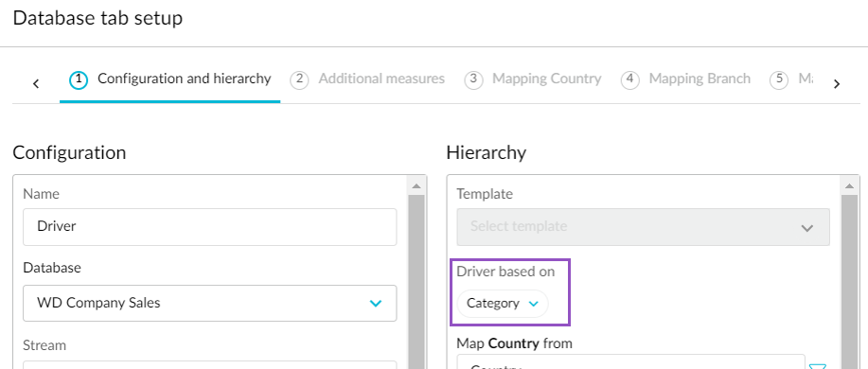Screen dimensions: 868x369
Task: Switch to the Additional measures tab
Action: pos(367,79)
